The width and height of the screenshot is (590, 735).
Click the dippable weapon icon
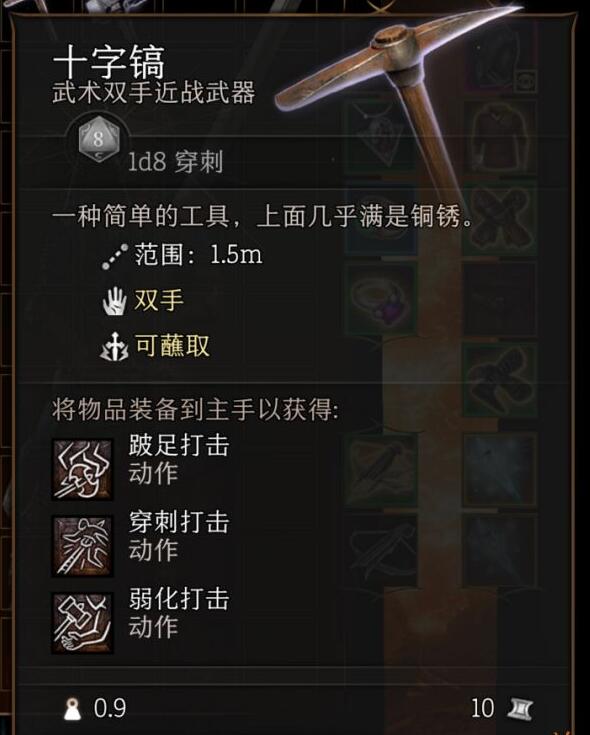tap(114, 346)
